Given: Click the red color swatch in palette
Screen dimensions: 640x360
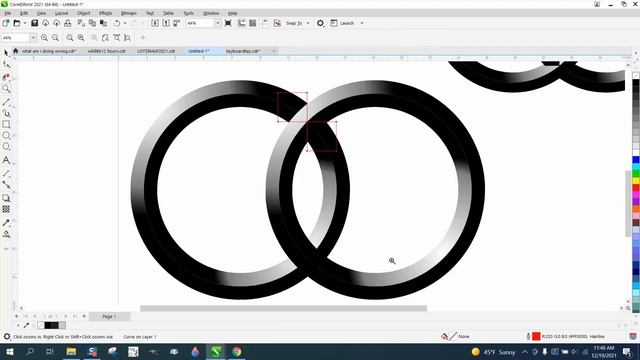Looking at the screenshot, I should pyautogui.click(x=636, y=188).
